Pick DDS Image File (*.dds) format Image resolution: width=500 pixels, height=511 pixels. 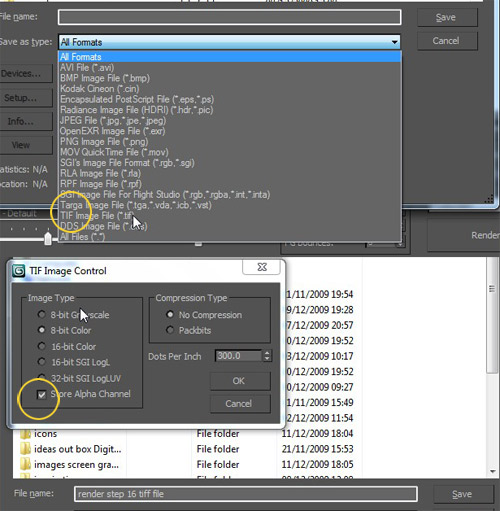(x=230, y=226)
